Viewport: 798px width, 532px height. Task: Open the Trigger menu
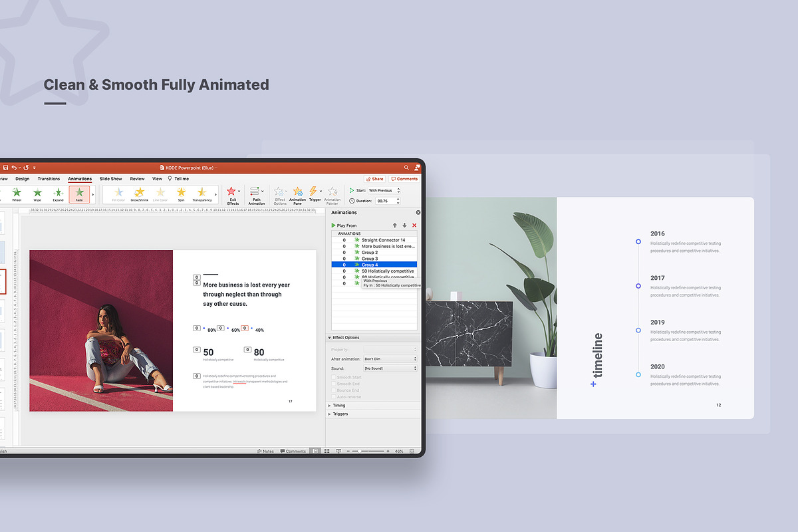coord(315,194)
